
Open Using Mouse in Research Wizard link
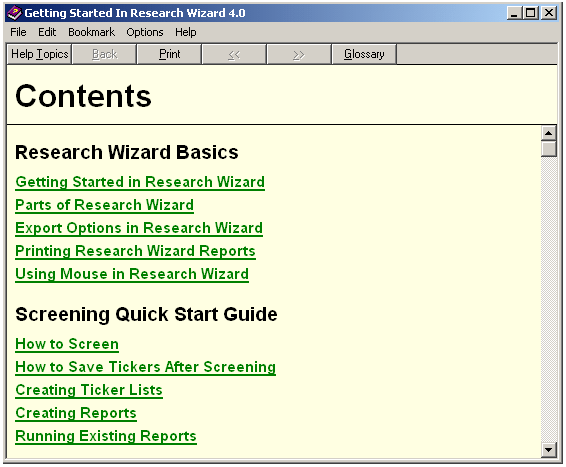pos(132,274)
